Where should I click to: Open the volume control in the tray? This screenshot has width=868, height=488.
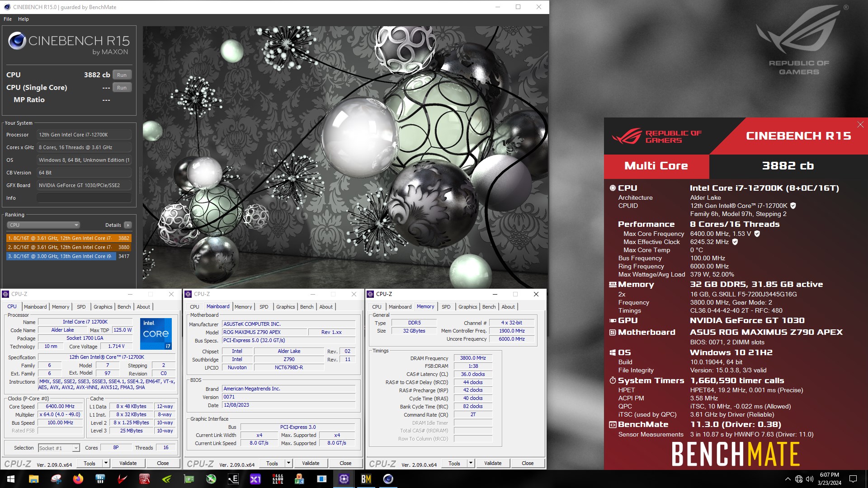click(809, 479)
